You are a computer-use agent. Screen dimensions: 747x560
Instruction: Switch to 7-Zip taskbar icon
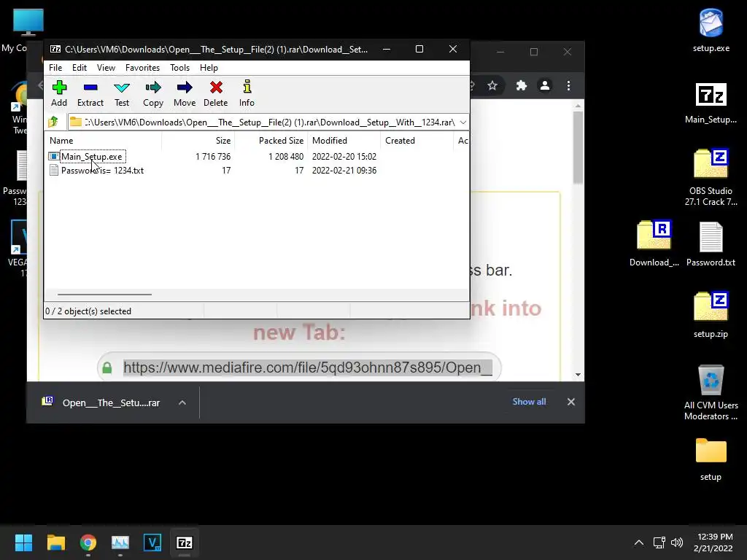tap(185, 542)
